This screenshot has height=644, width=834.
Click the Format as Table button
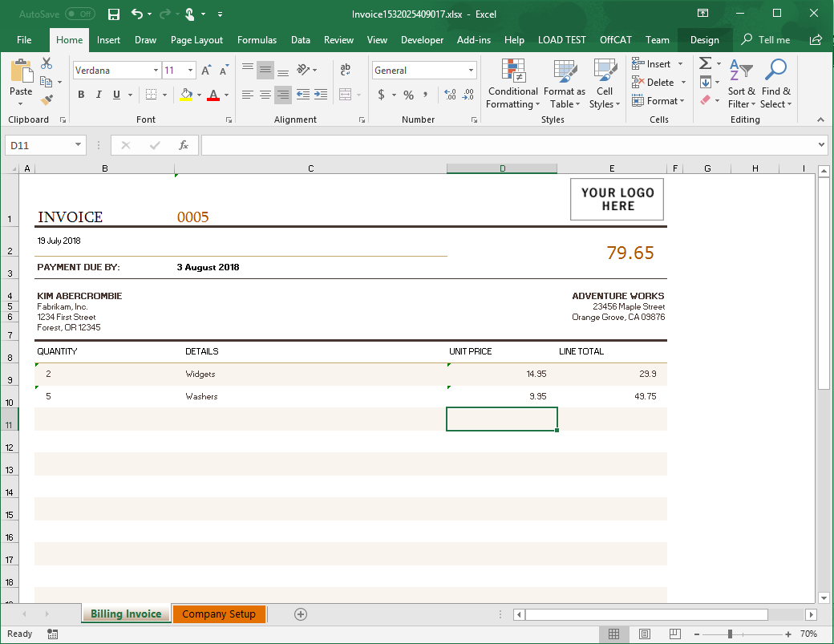click(564, 83)
